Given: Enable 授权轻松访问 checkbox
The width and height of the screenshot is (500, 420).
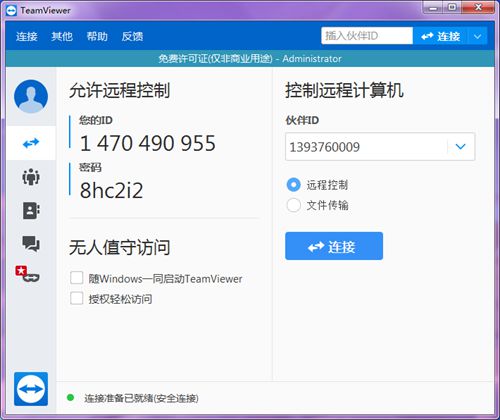Looking at the screenshot, I should tap(76, 298).
